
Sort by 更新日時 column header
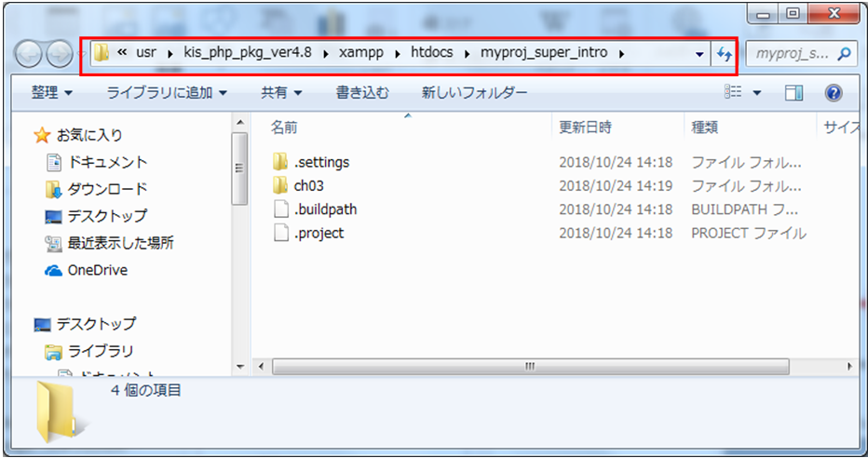585,128
